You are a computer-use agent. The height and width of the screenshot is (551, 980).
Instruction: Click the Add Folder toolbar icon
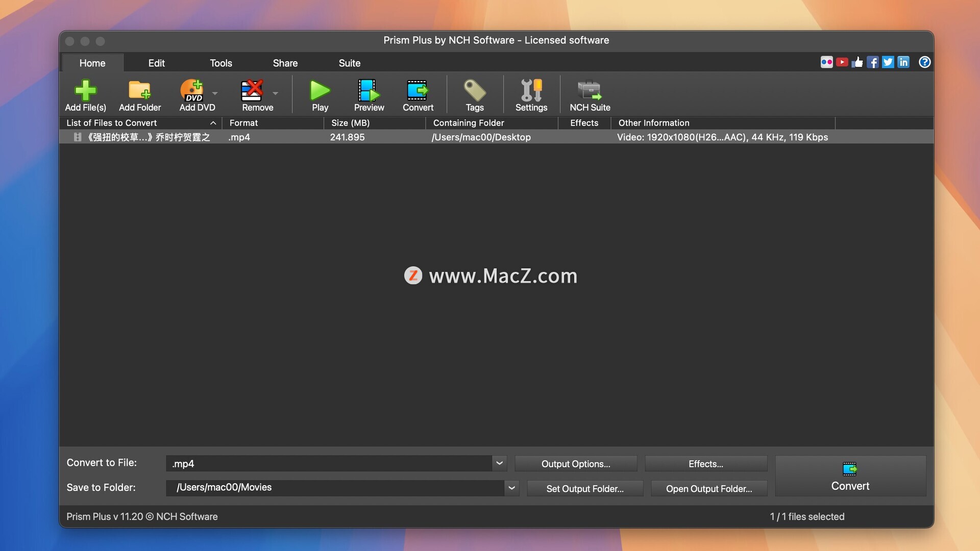click(x=139, y=90)
